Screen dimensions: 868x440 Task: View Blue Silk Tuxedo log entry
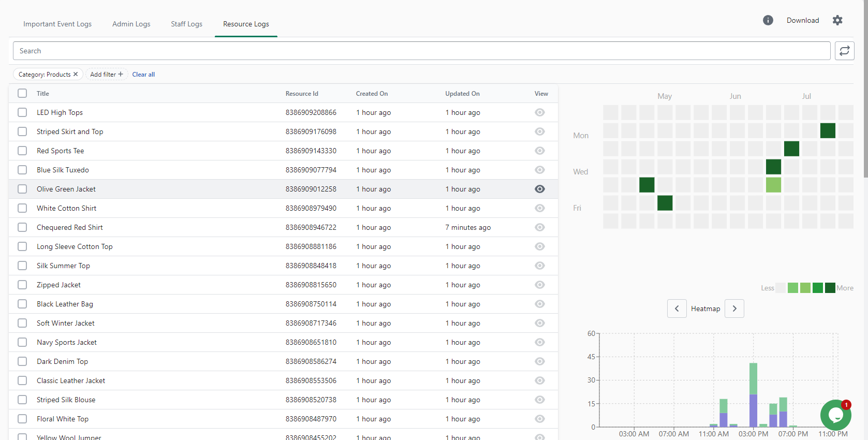pyautogui.click(x=539, y=170)
